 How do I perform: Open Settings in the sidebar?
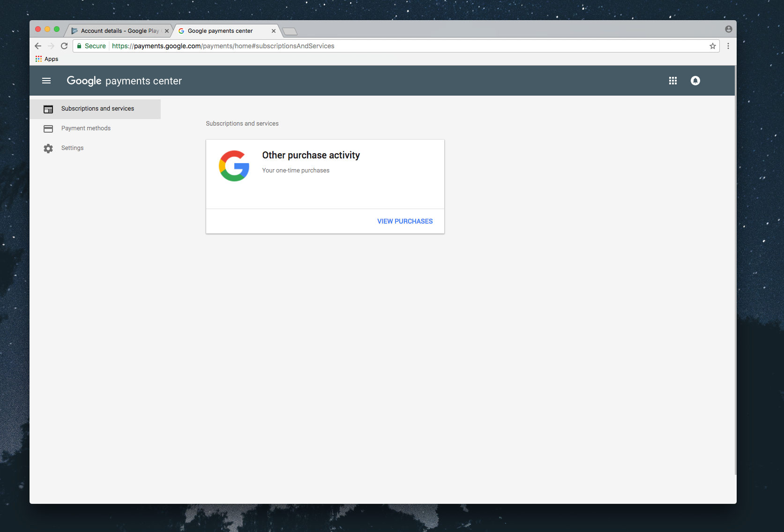95,148
